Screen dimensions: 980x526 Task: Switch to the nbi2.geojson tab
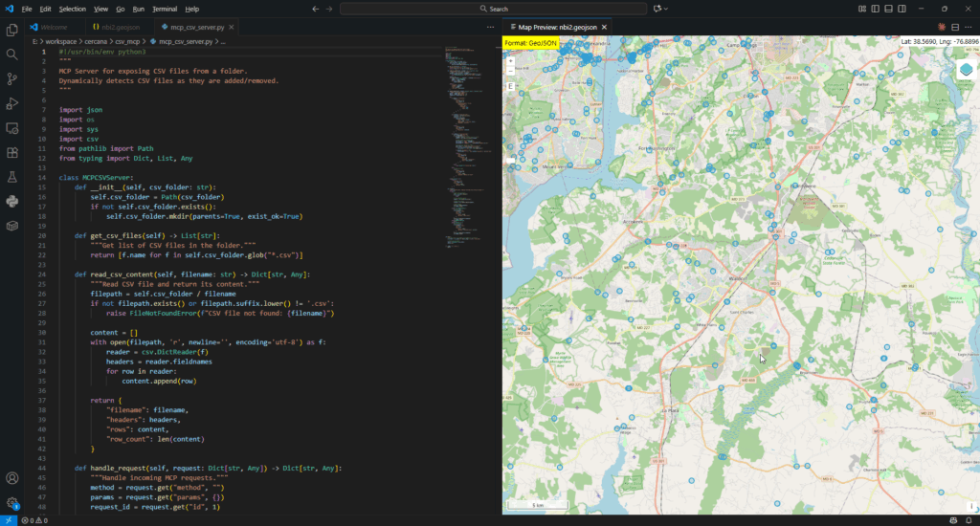(x=116, y=27)
